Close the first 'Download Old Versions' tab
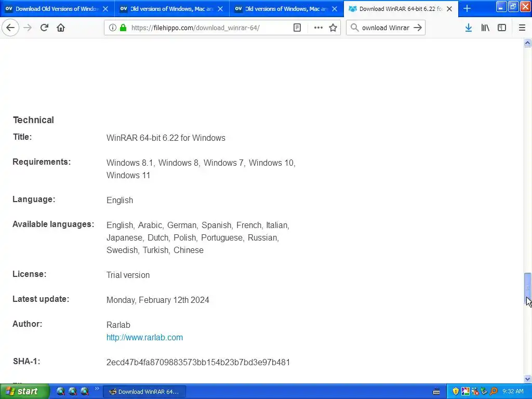 point(105,9)
